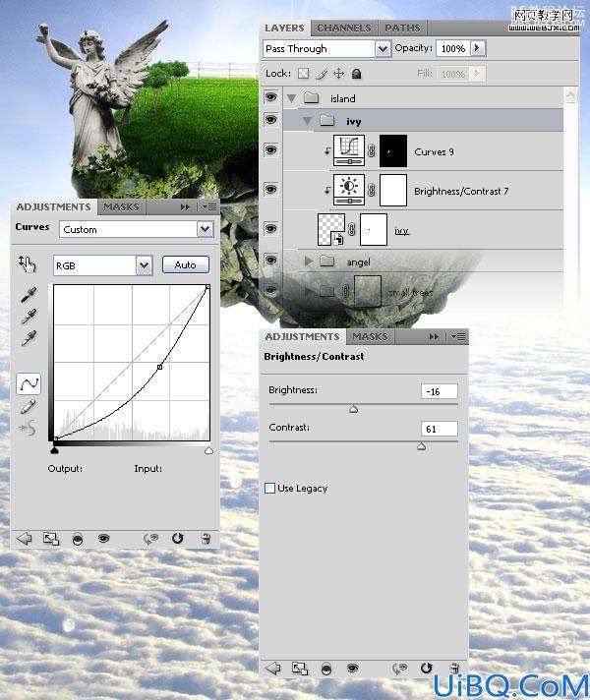The image size is (590, 700).
Task: Select the on-image adjustment hand tool in Curves
Action: click(27, 264)
